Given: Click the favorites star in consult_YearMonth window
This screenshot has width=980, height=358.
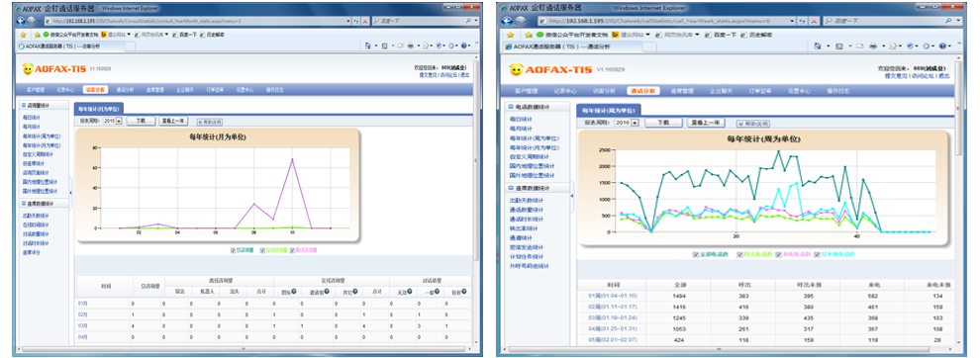Looking at the screenshot, I should [23, 35].
